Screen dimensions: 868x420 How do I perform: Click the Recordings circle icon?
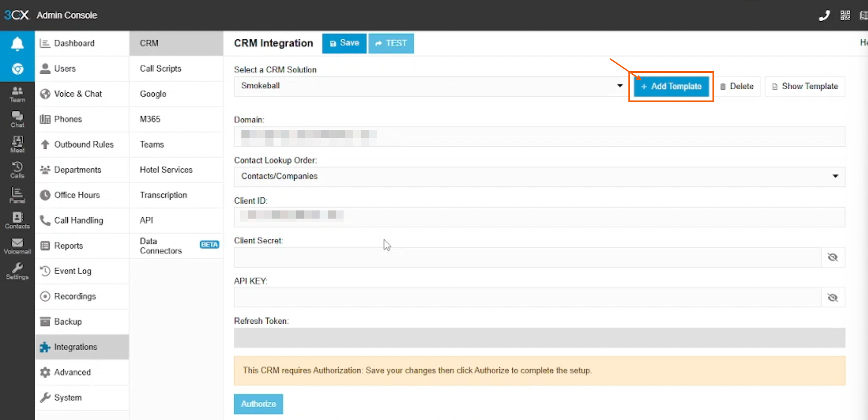point(45,296)
